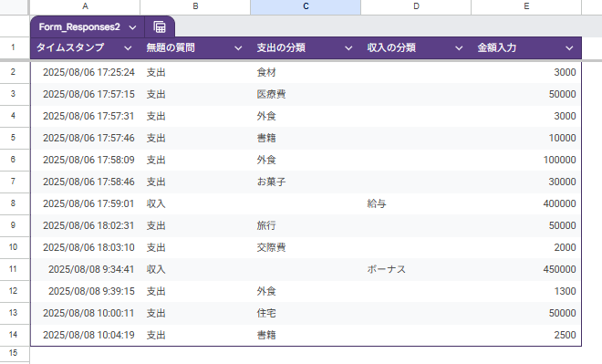Screen dimensions: 602x364
Task: Click the 収入の分類 header cell text
Action: [x=391, y=47]
